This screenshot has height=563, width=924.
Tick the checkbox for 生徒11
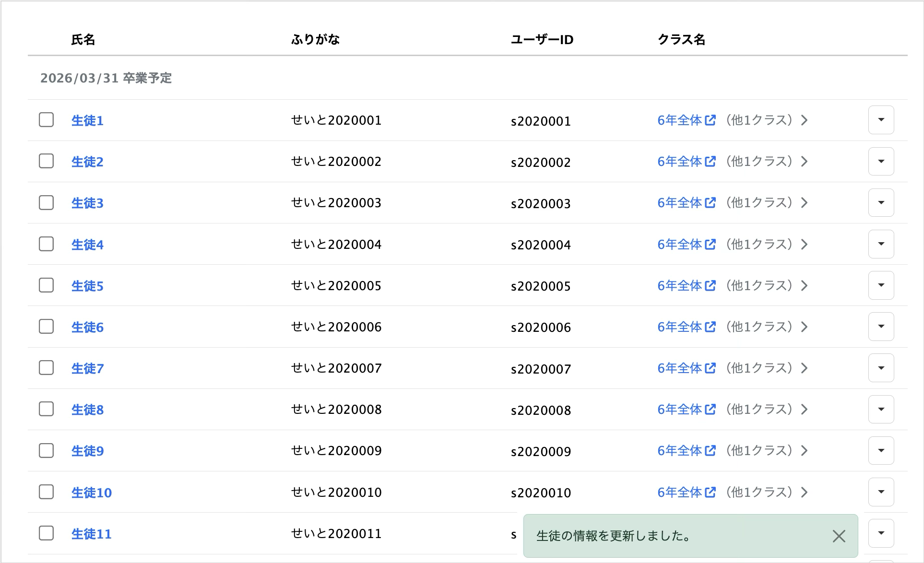(46, 533)
